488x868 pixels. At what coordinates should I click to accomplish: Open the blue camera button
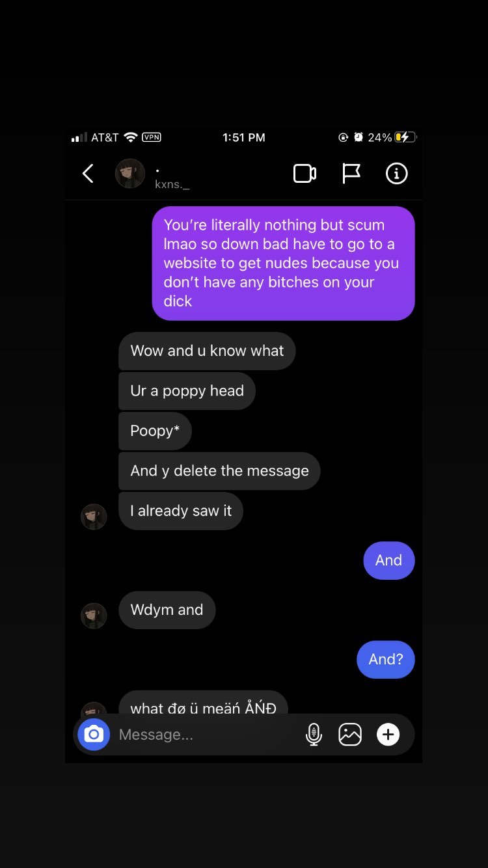click(94, 735)
